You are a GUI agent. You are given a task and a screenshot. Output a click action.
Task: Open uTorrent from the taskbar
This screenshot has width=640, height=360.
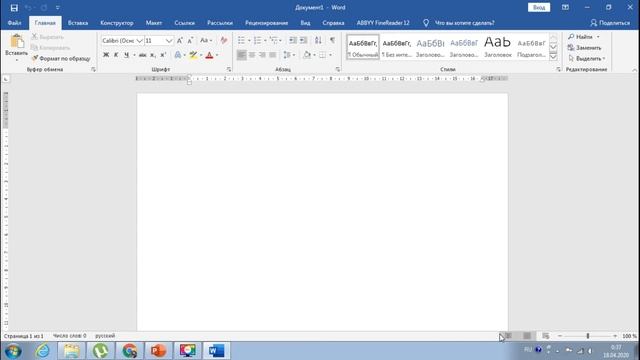pos(101,351)
